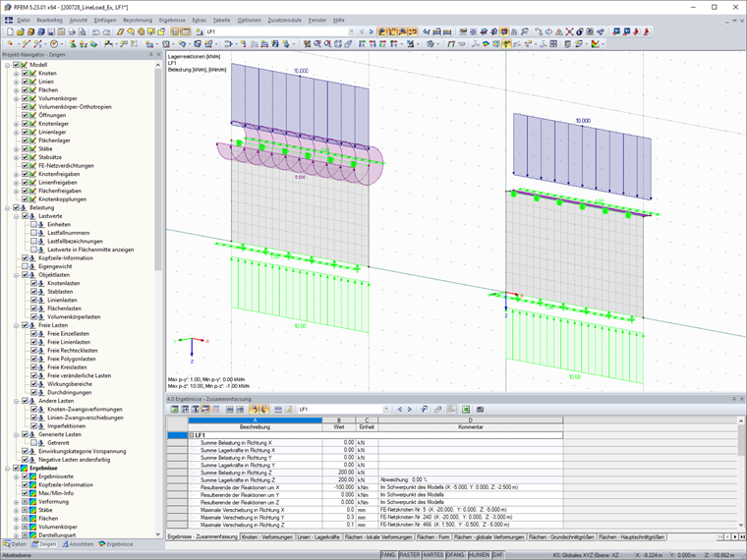Screen dimensions: 747x560
Task: Toggle the KARTES status bar button
Action: pyautogui.click(x=433, y=555)
